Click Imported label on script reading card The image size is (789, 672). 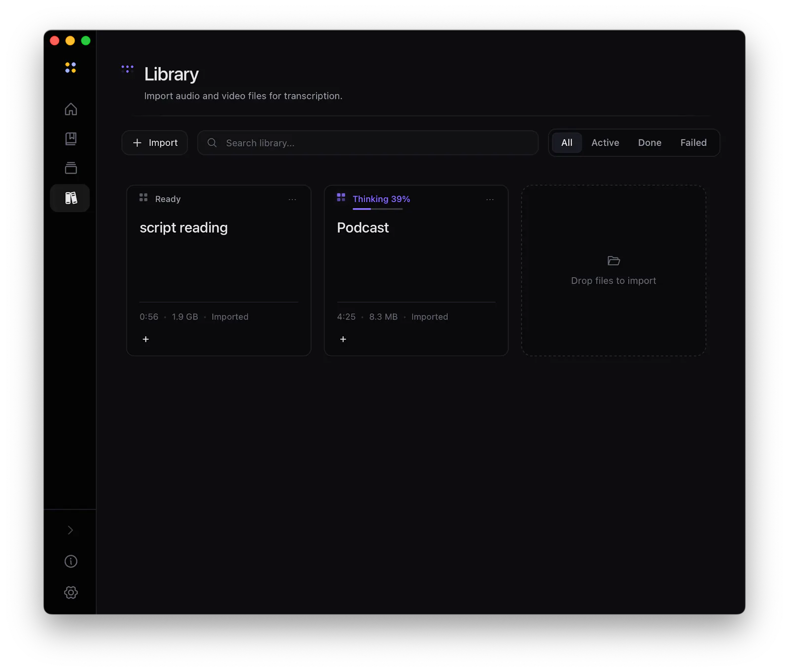[x=230, y=317]
